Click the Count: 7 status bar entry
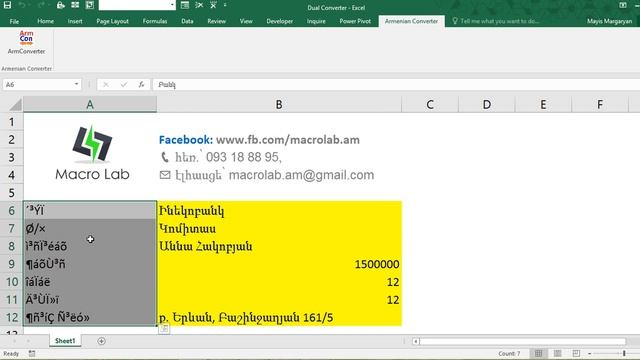 tap(509, 353)
